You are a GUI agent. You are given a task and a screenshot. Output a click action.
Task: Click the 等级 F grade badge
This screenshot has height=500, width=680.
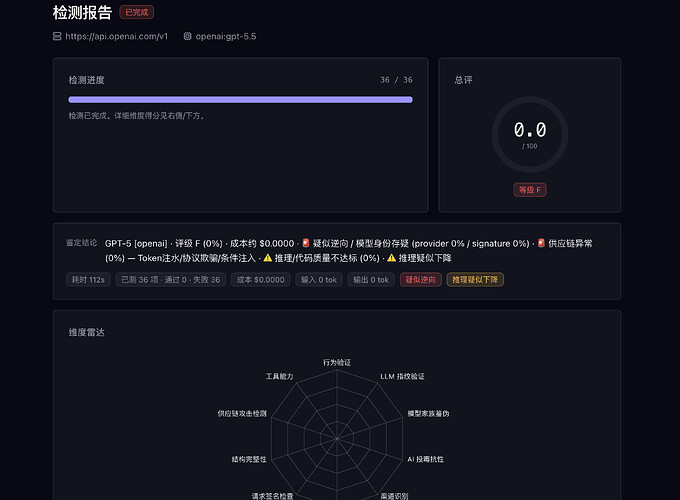[530, 190]
